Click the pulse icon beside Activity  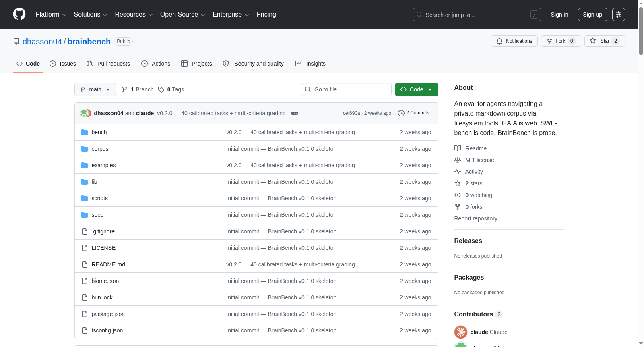[x=458, y=172]
